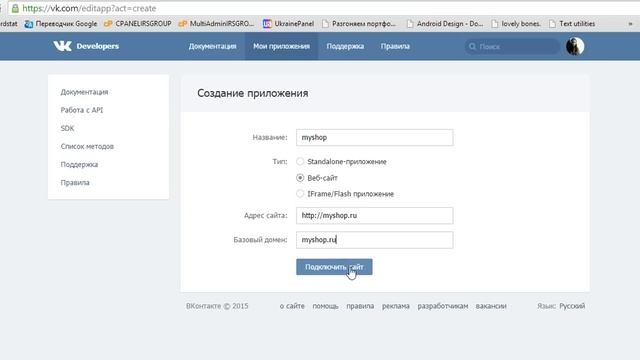Image resolution: width=640 pixels, height=360 pixels.
Task: Open the Разгоняем портфо bookmark
Action: coord(359,24)
